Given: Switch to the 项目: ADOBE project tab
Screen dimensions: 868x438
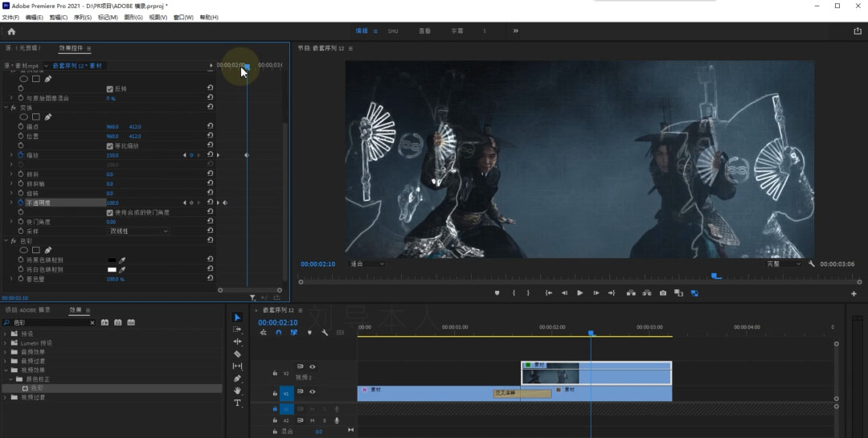Looking at the screenshot, I should (27, 310).
